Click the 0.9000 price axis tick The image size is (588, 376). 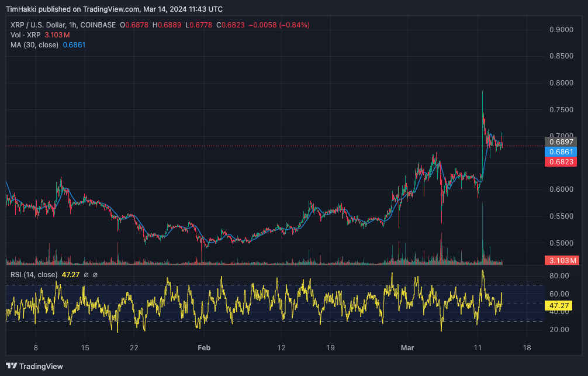pos(561,30)
